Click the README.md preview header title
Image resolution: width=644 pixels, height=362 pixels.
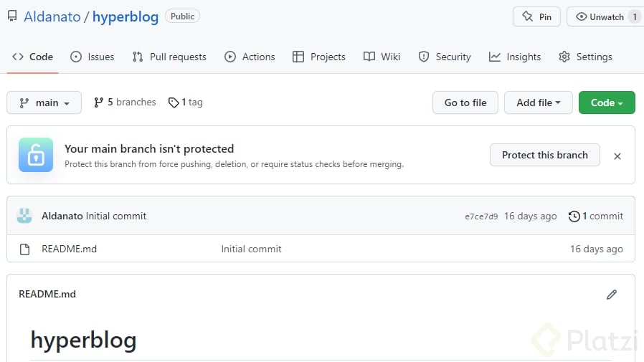pos(47,294)
